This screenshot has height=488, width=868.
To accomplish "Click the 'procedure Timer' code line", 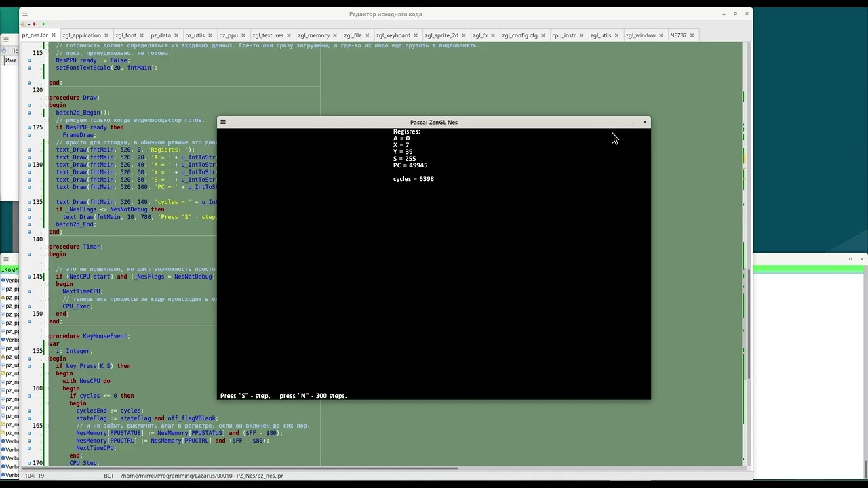I will click(75, 247).
